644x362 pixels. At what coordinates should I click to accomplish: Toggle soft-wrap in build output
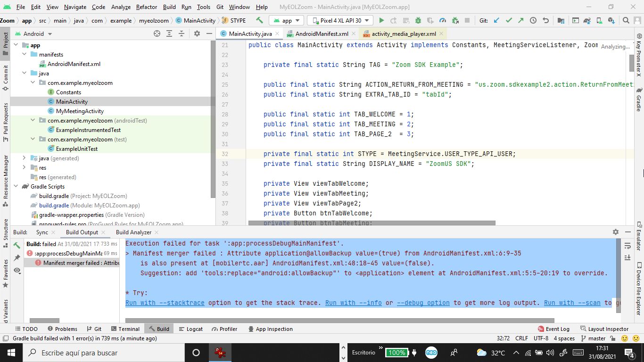pos(627,246)
